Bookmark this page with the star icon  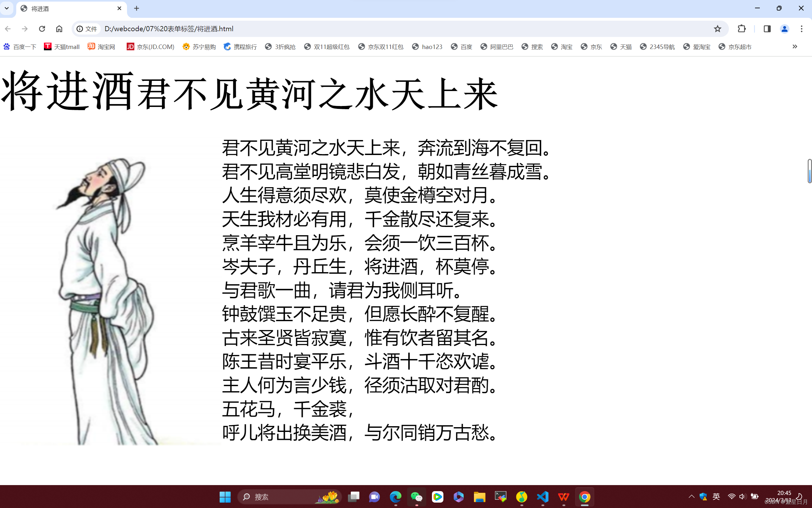[x=717, y=29]
